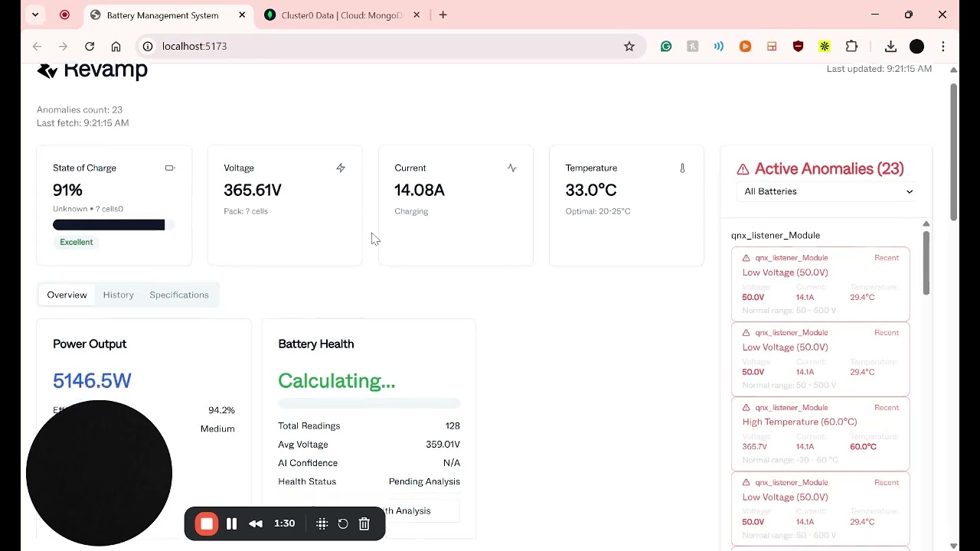Click the qnx_listener_Module group heading
This screenshot has width=980, height=551.
click(x=776, y=236)
